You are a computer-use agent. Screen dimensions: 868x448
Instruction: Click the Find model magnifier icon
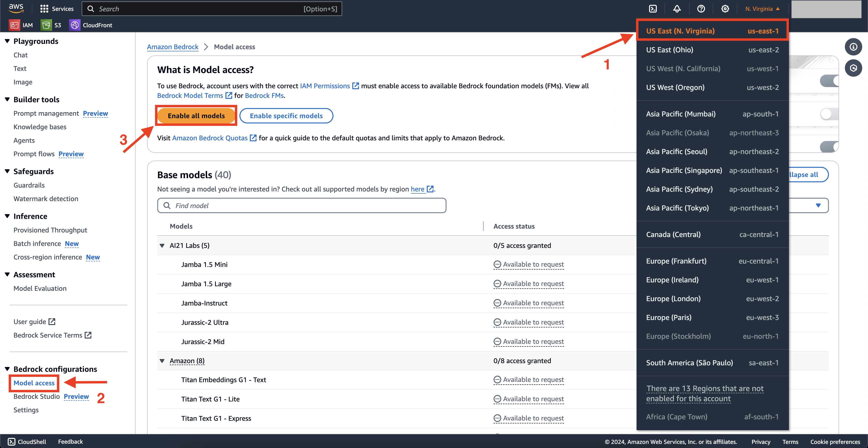click(x=167, y=205)
